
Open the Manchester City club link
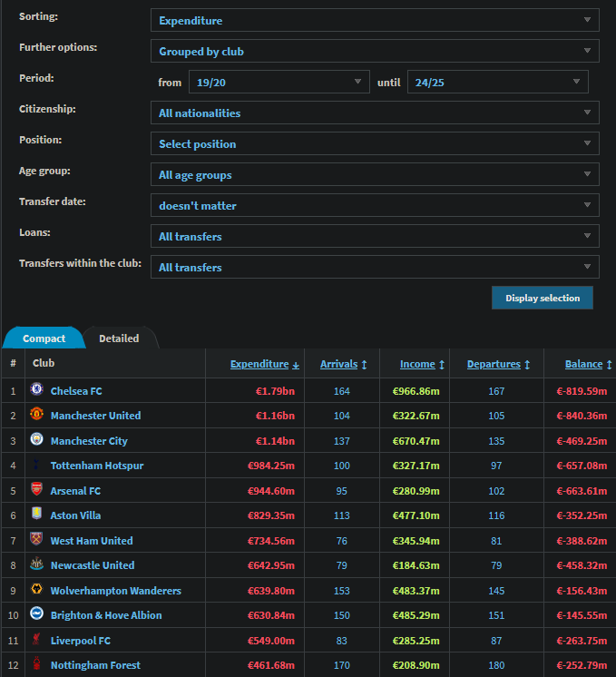(x=89, y=441)
